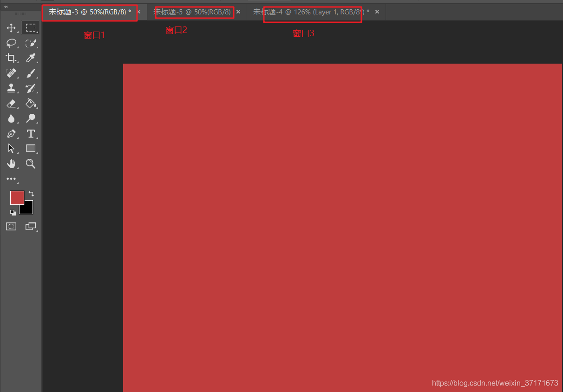This screenshot has height=392, width=563.
Task: Change the screen mode
Action: click(x=31, y=226)
